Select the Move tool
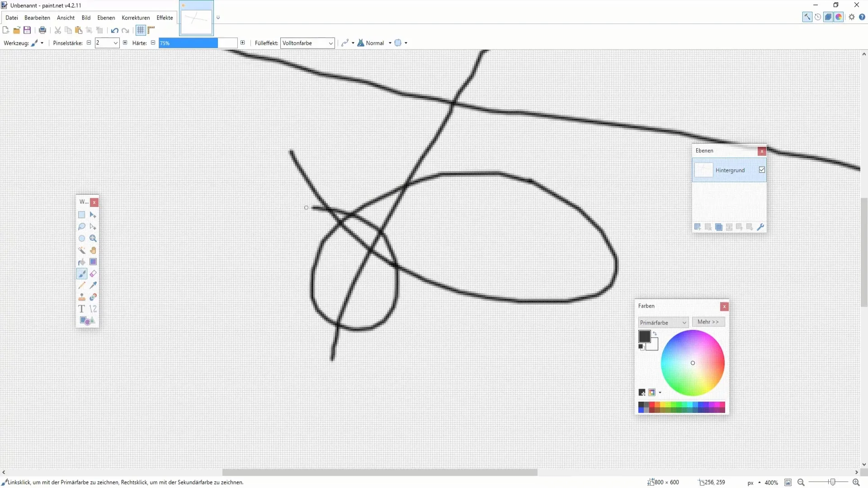The height and width of the screenshot is (488, 868). tap(94, 215)
